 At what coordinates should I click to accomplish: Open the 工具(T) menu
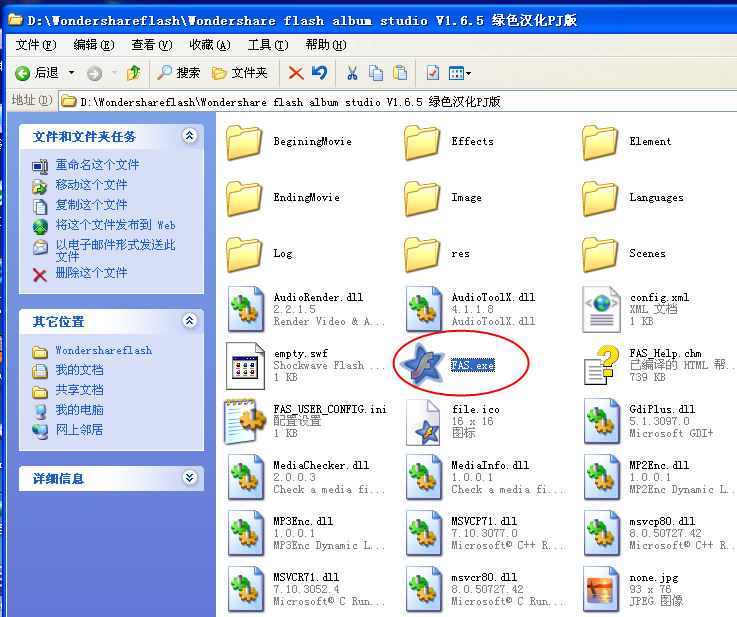click(x=267, y=45)
